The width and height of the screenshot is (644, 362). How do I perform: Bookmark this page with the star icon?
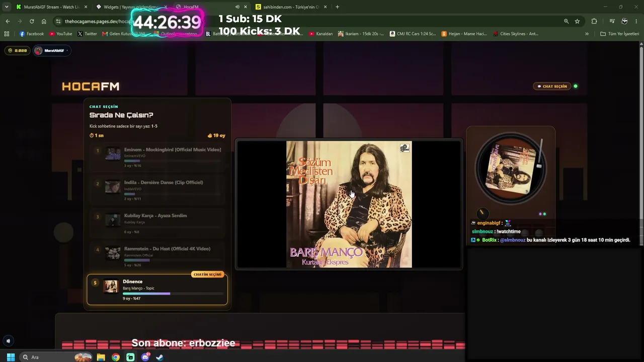click(577, 21)
